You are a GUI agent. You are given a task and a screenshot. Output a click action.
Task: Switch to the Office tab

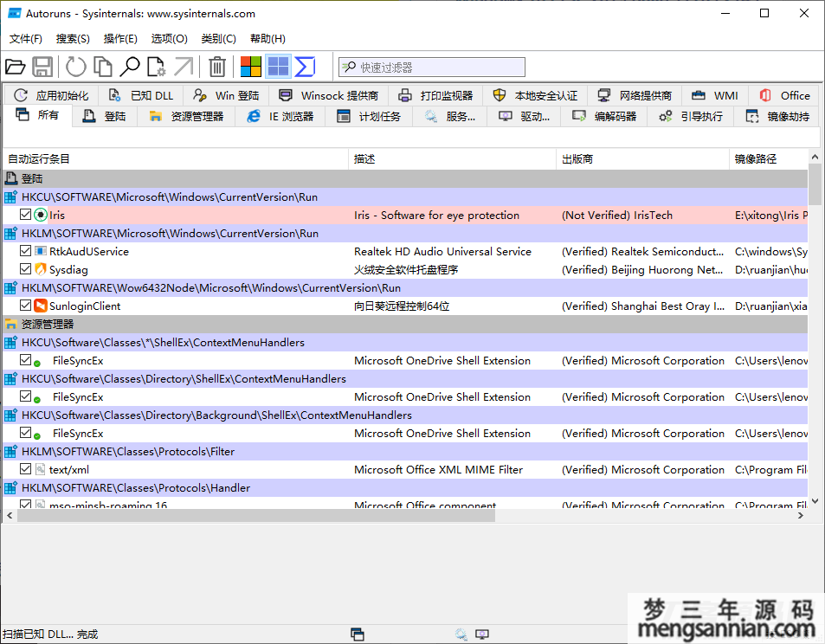coord(784,95)
